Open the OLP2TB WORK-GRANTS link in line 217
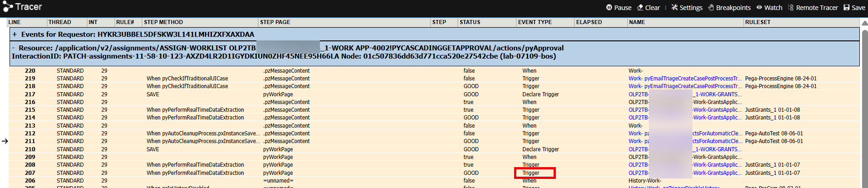 pyautogui.click(x=685, y=94)
